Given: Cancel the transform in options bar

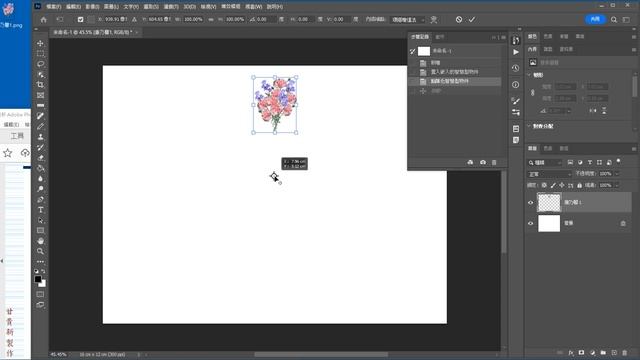Looking at the screenshot, I should tap(459, 20).
